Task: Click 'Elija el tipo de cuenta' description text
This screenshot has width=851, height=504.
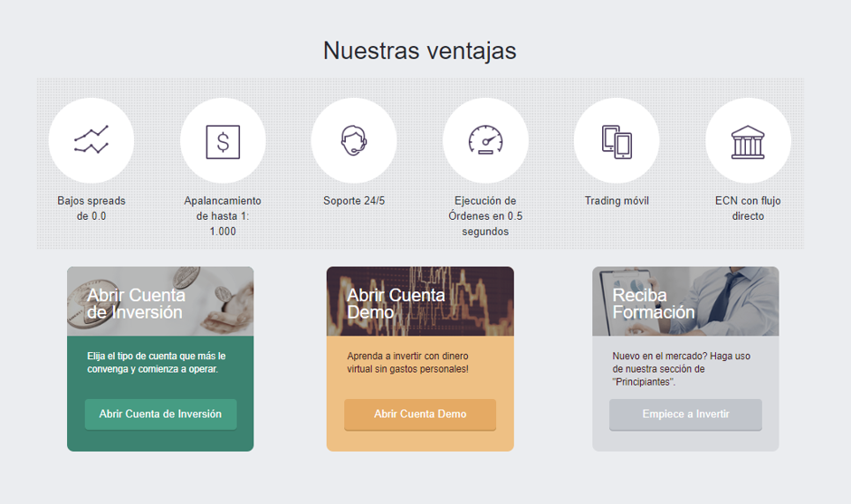Action: (x=157, y=363)
